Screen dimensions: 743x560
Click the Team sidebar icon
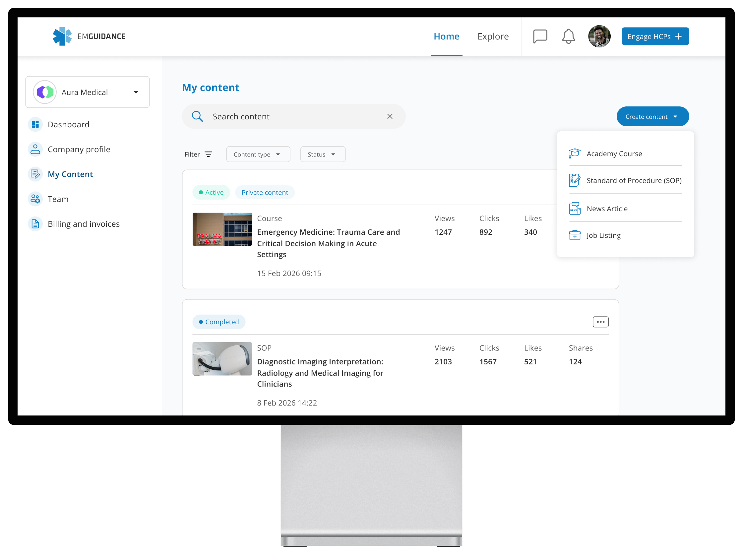(35, 199)
